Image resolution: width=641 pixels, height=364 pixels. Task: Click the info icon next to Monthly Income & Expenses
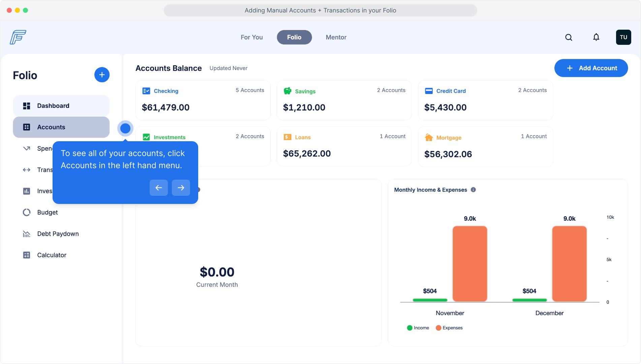473,190
